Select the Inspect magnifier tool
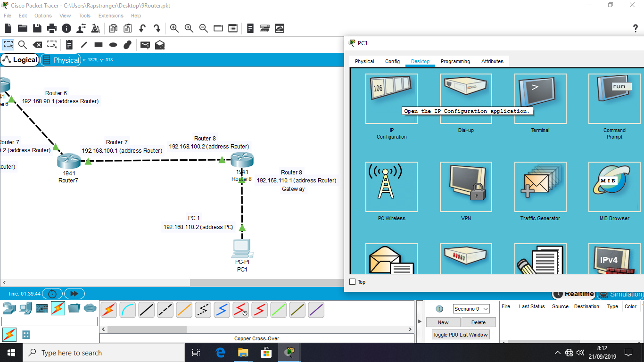This screenshot has height=362, width=644. (23, 45)
